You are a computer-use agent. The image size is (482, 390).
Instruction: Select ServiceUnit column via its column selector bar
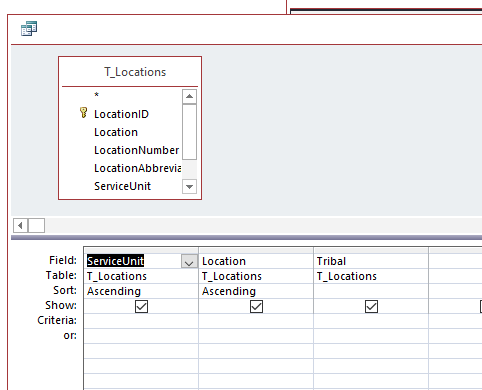141,250
